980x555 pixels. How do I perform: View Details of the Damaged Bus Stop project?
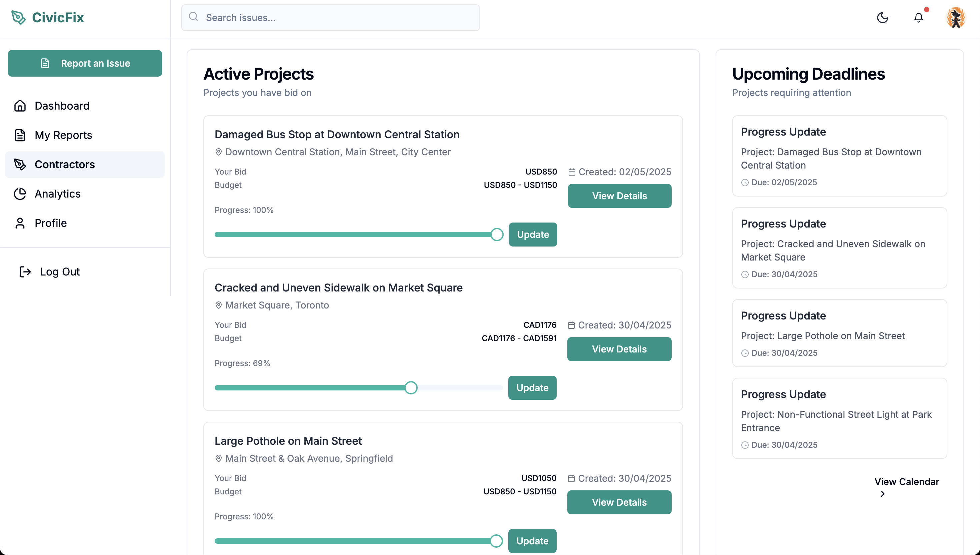pos(619,196)
